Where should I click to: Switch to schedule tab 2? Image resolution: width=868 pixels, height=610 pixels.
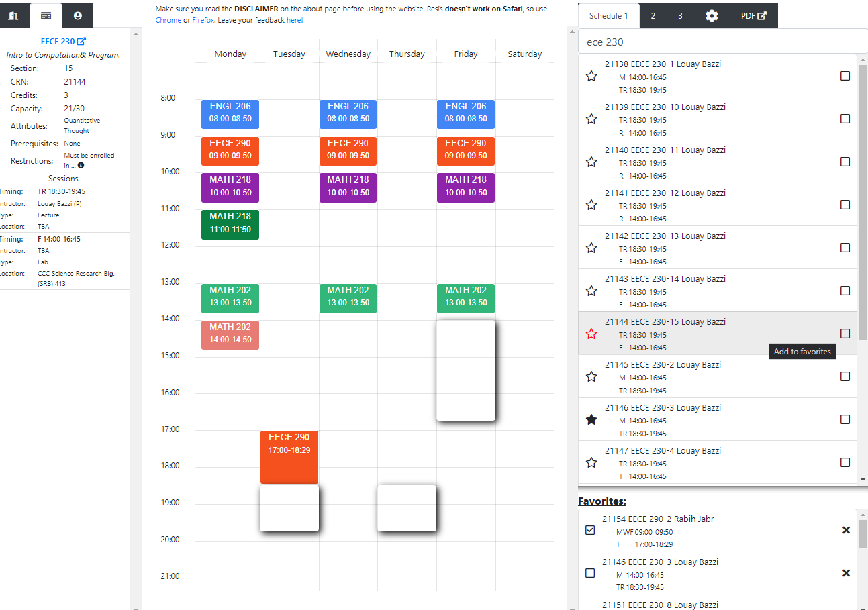[653, 16]
